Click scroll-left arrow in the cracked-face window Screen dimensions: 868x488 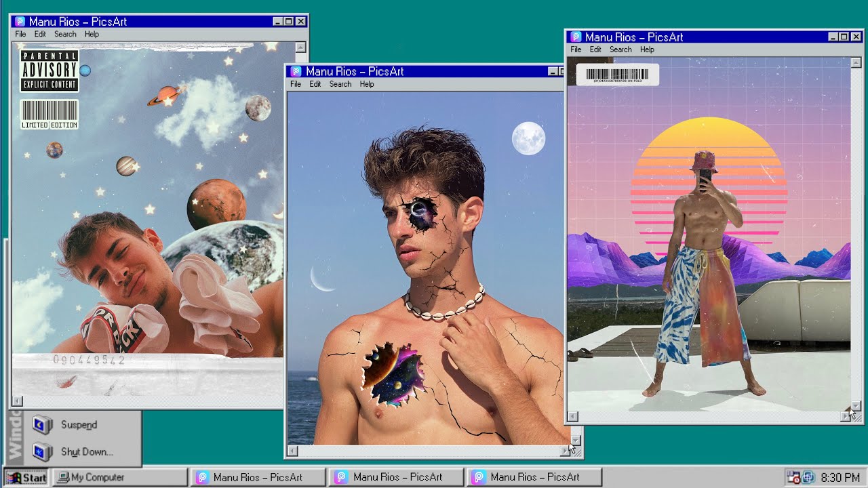pos(293,451)
